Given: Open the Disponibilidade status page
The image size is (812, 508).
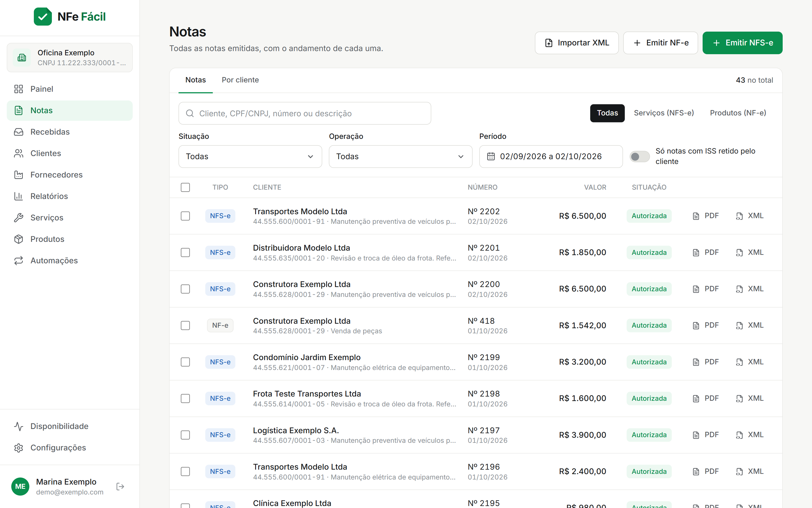Looking at the screenshot, I should tap(69, 426).
